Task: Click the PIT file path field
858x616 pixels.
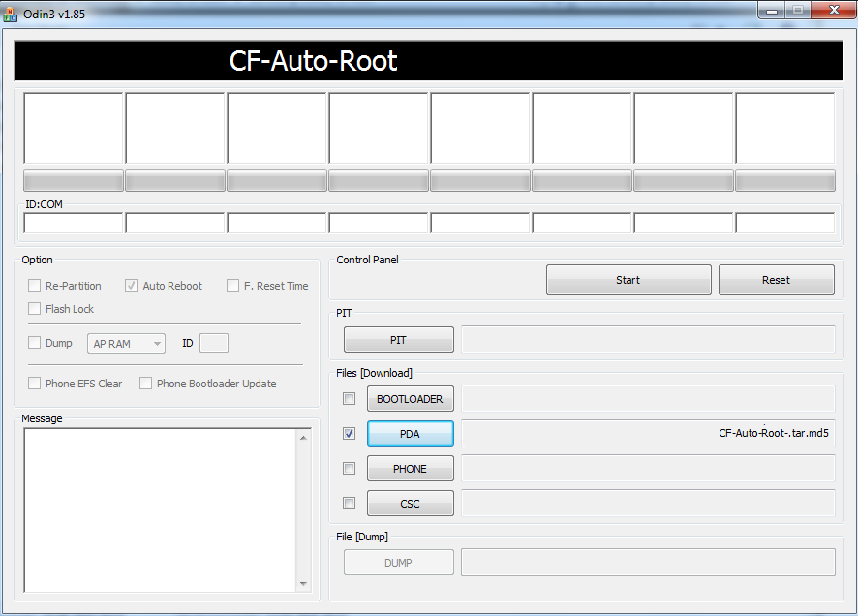Action: click(649, 340)
